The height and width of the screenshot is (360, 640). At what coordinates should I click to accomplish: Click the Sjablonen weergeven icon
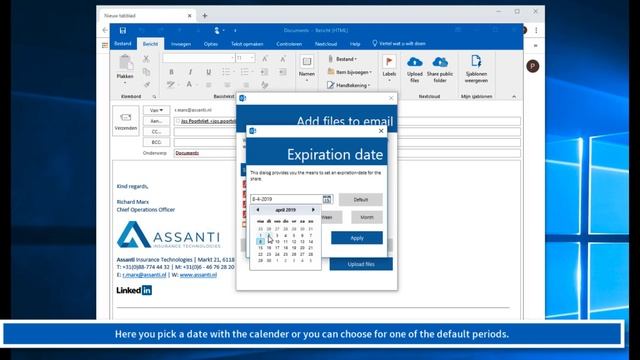coord(476,69)
